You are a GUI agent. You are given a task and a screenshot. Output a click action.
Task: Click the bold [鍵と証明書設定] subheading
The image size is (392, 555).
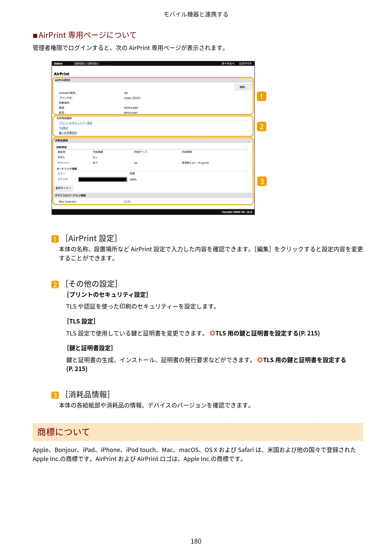pyautogui.click(x=90, y=348)
